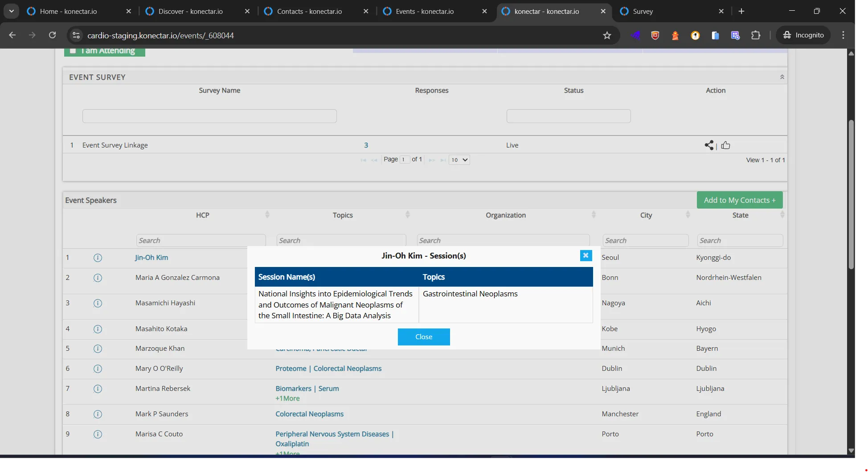Click the share icon for Event Survey Linkage
The width and height of the screenshot is (868, 472).
[x=708, y=145]
